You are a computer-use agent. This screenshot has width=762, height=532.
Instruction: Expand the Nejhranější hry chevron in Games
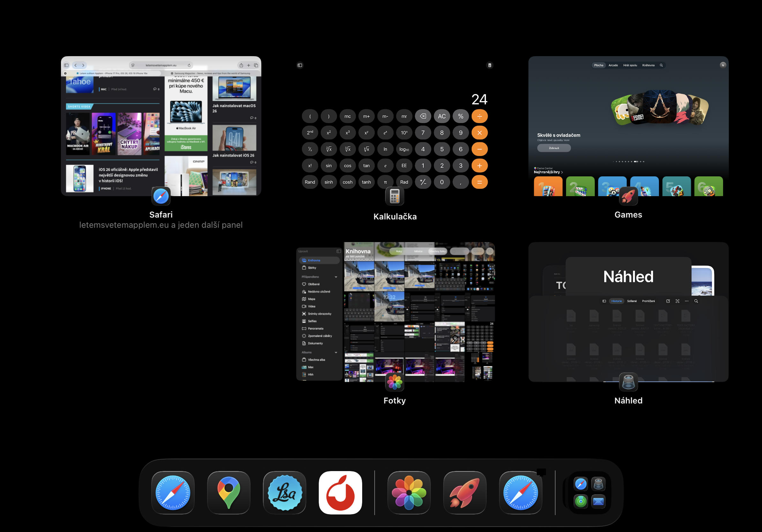(x=562, y=172)
